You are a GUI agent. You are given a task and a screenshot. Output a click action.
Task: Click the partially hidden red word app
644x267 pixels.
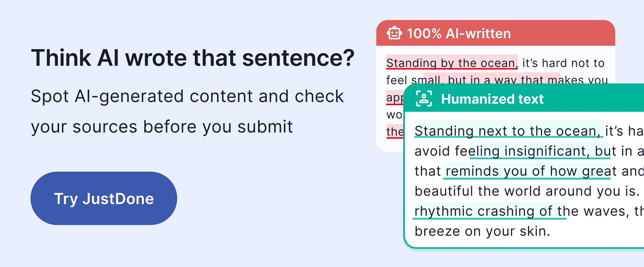tap(395, 98)
